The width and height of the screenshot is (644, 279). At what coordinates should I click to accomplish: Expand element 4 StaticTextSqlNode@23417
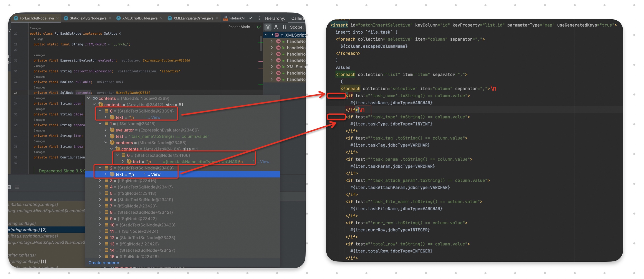click(x=100, y=187)
